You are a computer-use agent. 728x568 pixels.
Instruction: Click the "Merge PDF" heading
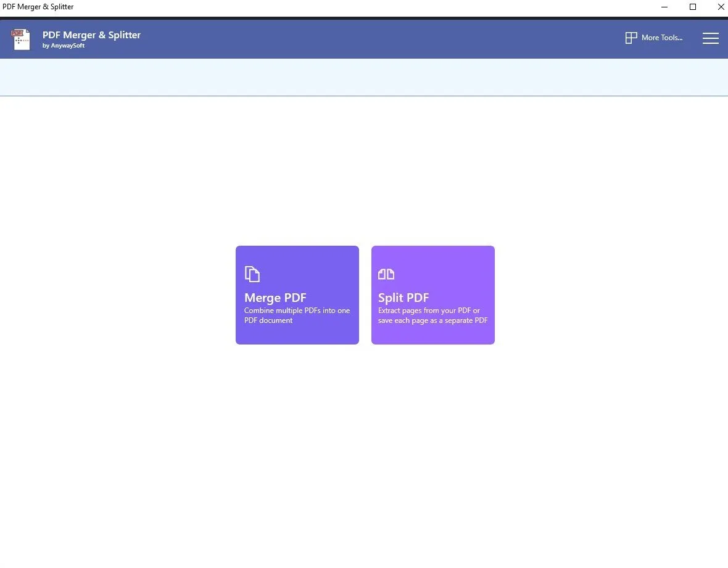tap(275, 298)
